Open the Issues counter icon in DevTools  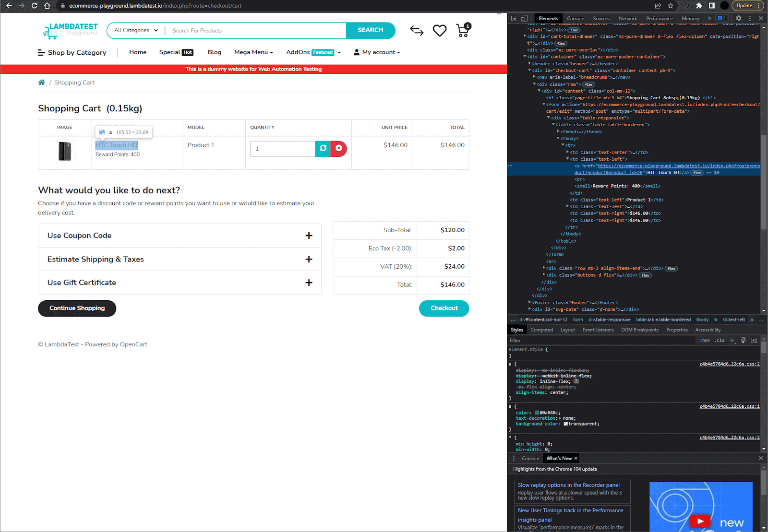point(720,18)
